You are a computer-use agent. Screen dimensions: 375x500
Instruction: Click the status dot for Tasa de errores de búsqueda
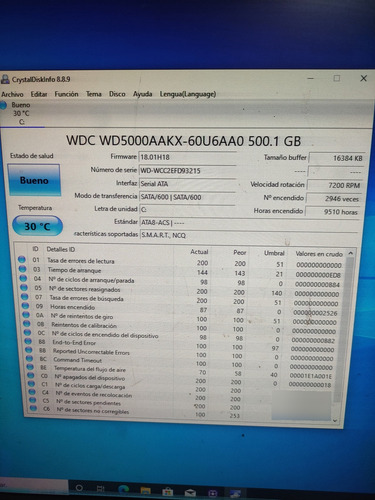point(25,296)
